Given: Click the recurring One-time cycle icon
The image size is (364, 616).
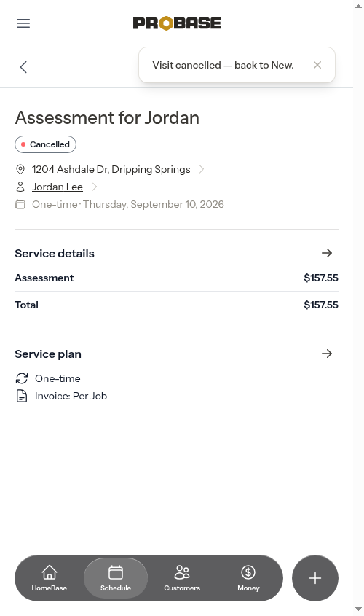Looking at the screenshot, I should 22,378.
